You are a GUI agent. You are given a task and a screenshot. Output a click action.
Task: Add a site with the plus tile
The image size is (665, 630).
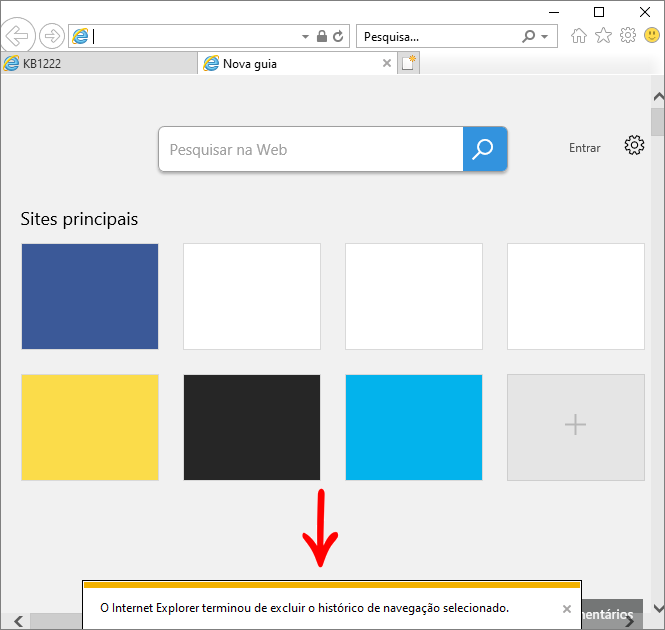[576, 427]
